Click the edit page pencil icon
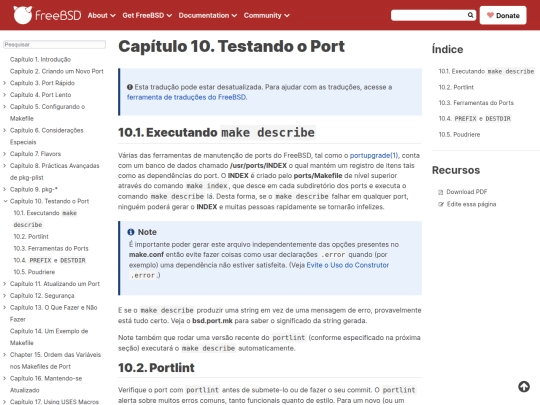Screen dimensions: 540x405 (441, 205)
